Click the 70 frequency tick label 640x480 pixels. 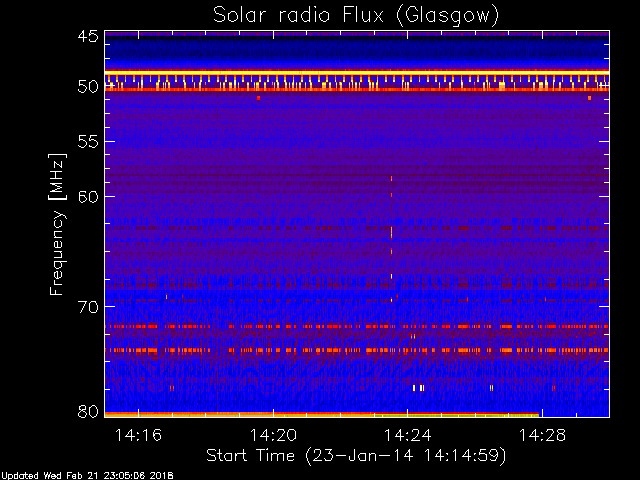click(88, 307)
